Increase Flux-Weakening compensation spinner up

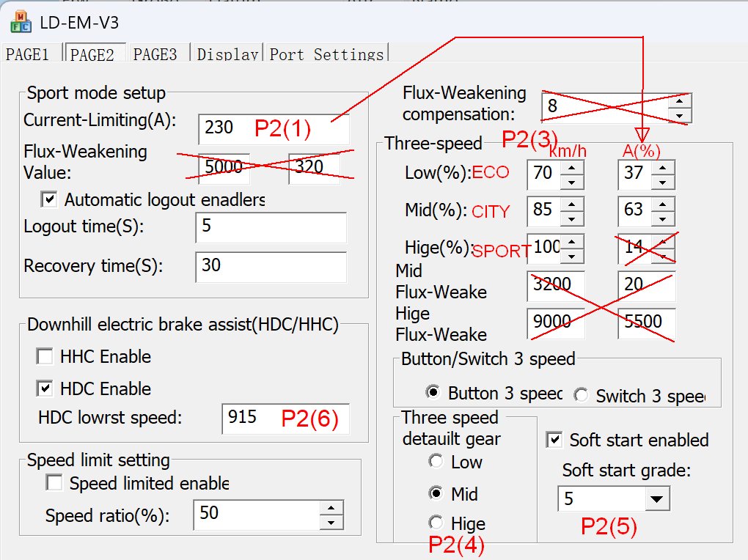click(x=679, y=100)
